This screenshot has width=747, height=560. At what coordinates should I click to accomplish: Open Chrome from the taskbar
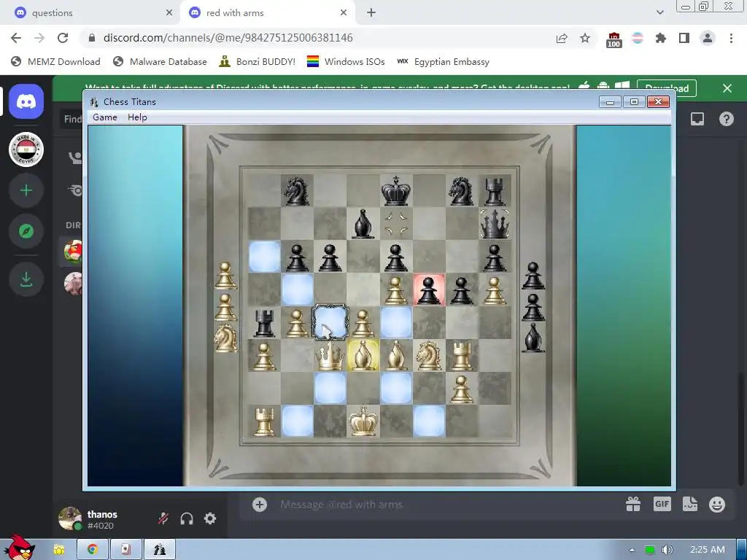[93, 550]
